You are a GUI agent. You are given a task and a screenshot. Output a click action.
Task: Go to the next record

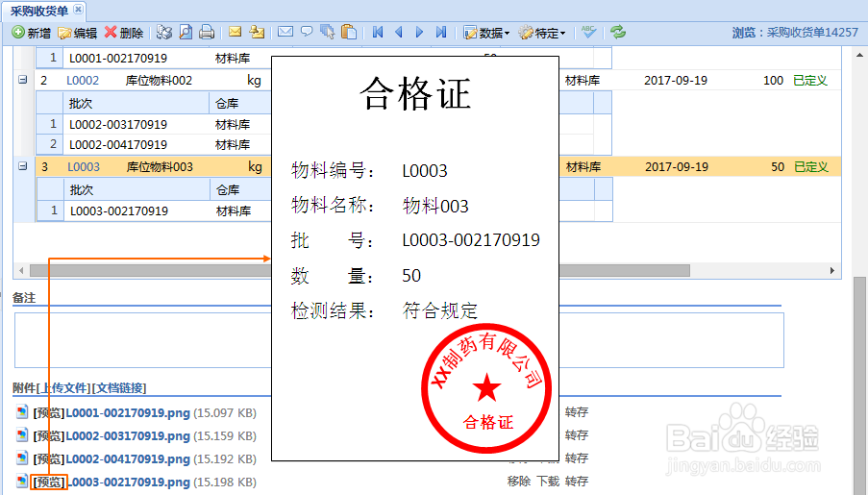(420, 33)
